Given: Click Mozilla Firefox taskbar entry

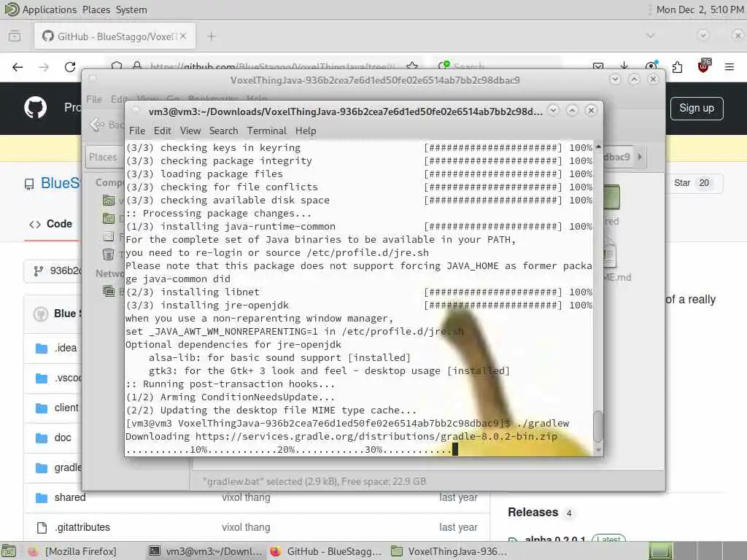Looking at the screenshot, I should (x=72, y=551).
